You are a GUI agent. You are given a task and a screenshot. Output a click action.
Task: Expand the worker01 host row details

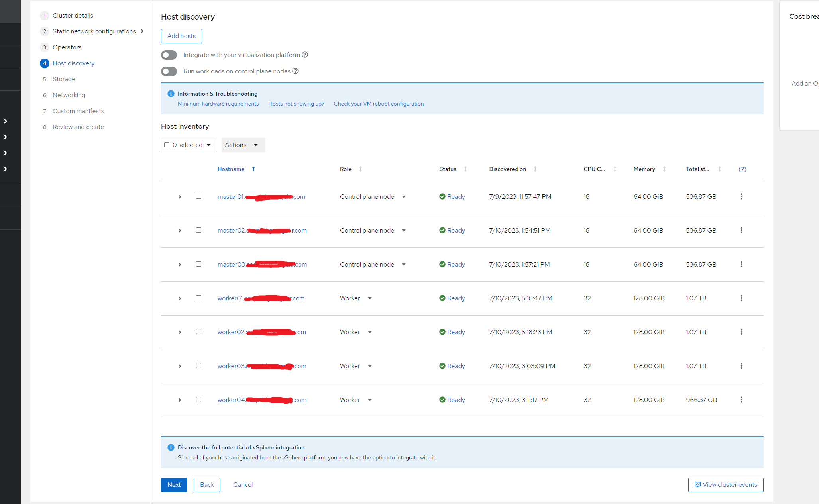pyautogui.click(x=180, y=298)
